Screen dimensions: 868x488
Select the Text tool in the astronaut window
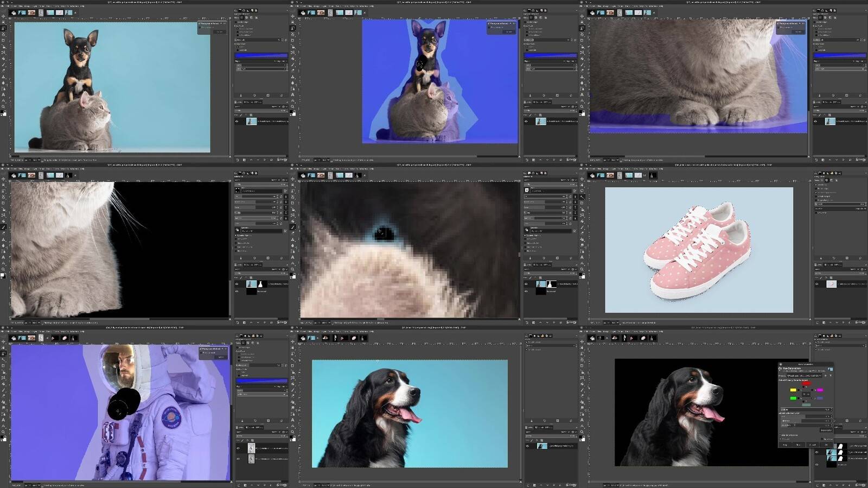pos(3,420)
